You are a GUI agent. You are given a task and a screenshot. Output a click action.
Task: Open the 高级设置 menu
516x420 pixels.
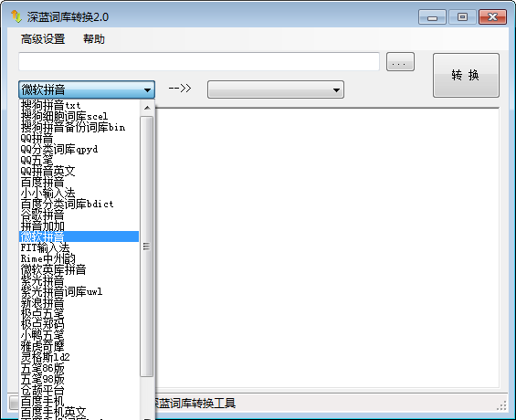tap(43, 39)
